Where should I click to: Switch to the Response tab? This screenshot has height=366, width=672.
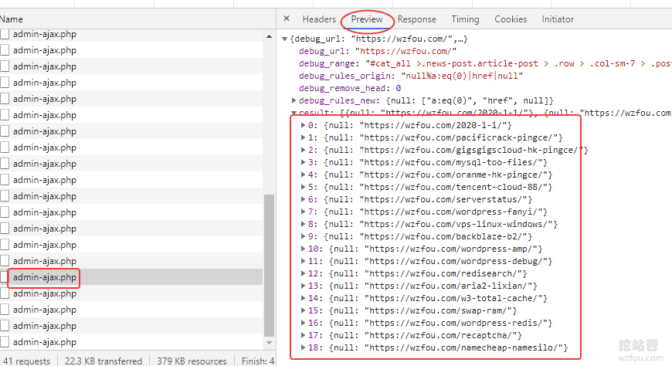tap(417, 19)
